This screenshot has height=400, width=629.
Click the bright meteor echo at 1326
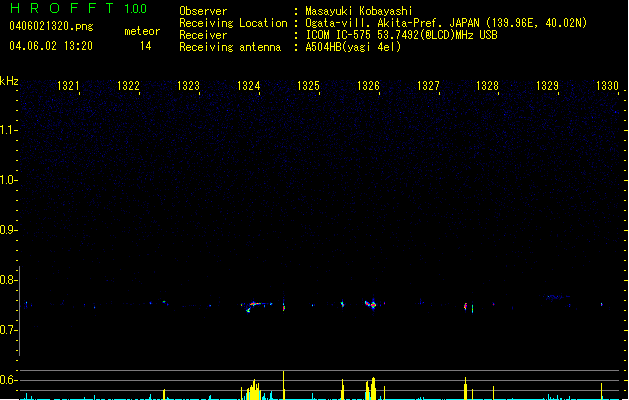(x=371, y=305)
